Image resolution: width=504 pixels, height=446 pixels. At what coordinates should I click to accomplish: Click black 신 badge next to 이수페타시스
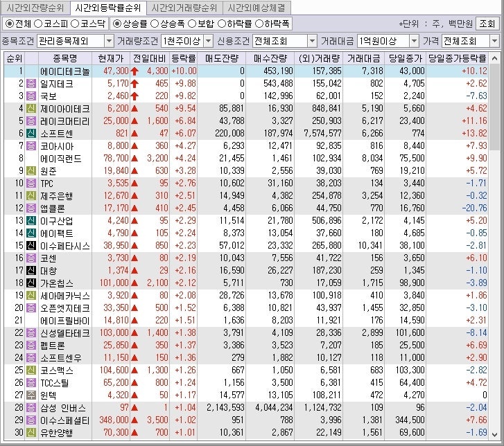(31, 246)
